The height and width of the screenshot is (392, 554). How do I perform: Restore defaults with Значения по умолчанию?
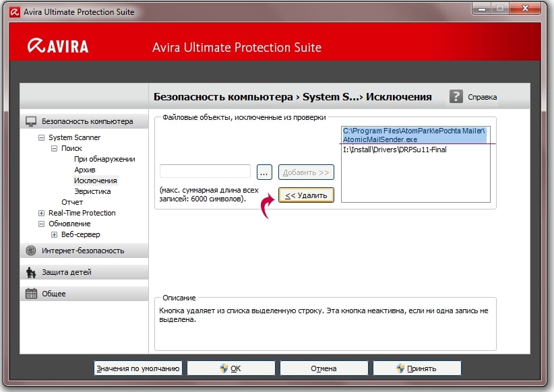137,368
